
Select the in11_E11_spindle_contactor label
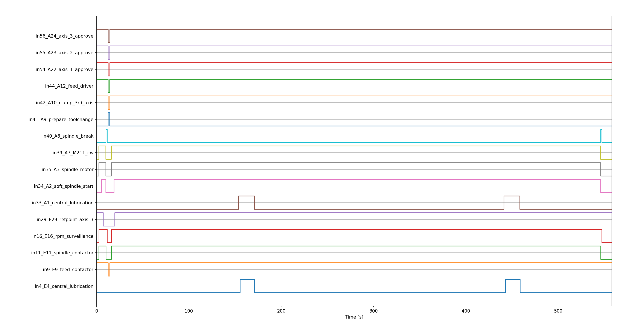click(62, 253)
